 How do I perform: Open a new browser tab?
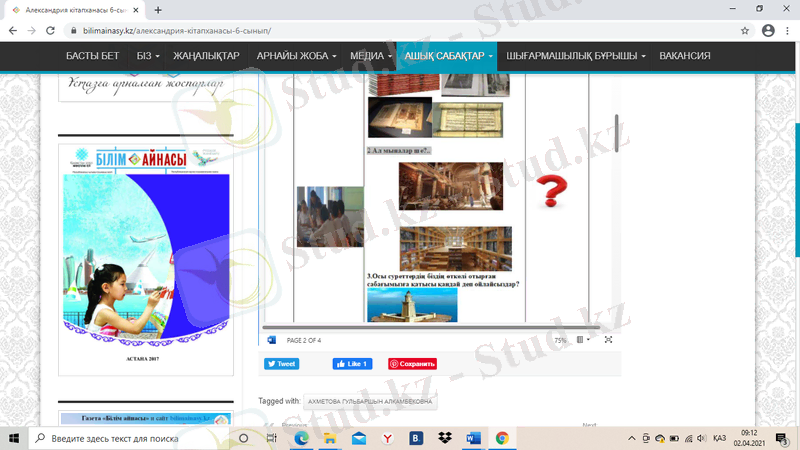pyautogui.click(x=159, y=9)
